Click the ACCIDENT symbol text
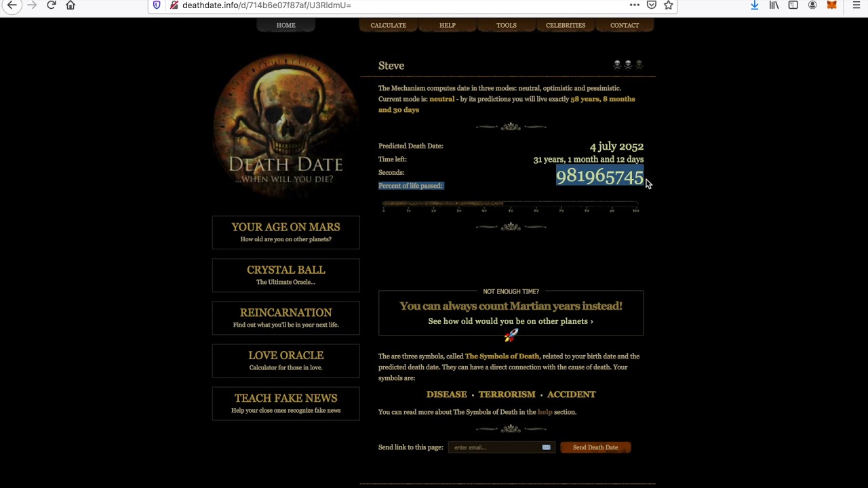The width and height of the screenshot is (868, 488). 572,394
